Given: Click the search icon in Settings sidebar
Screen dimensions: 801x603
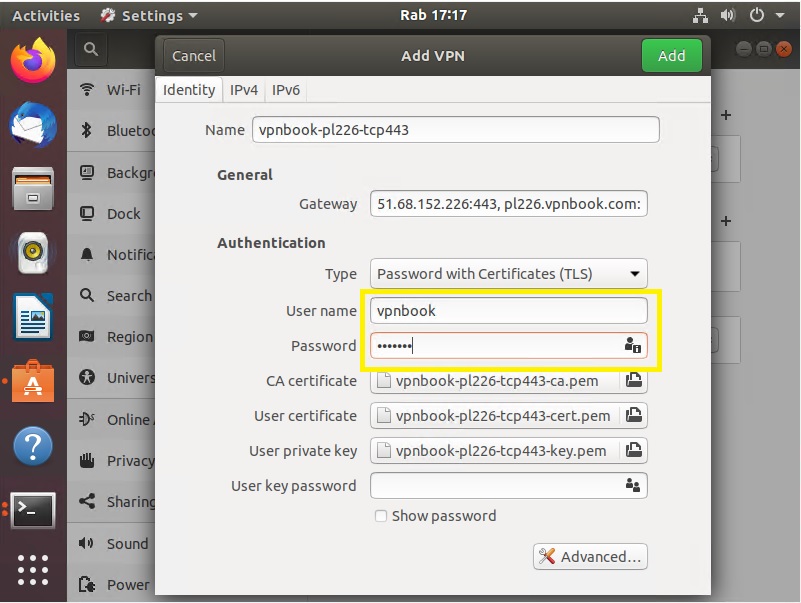Looking at the screenshot, I should 91,49.
